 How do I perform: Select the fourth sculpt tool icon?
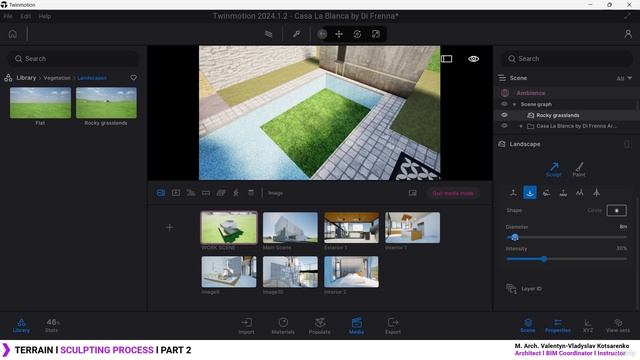click(563, 192)
